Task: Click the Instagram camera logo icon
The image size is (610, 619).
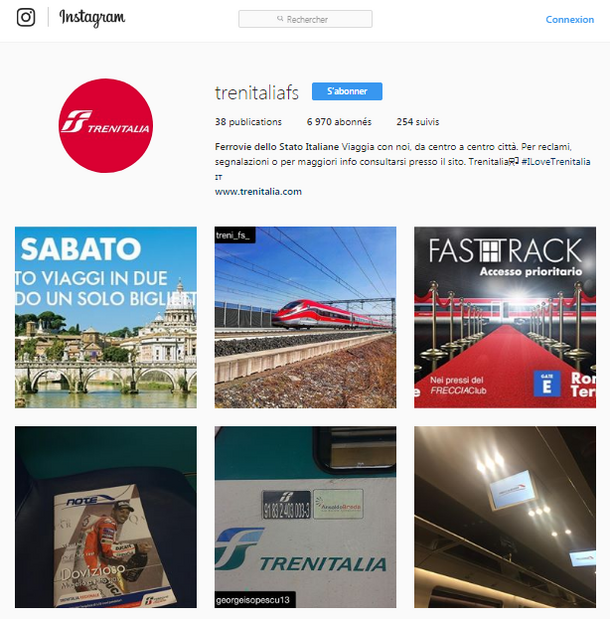Action: coord(26,17)
